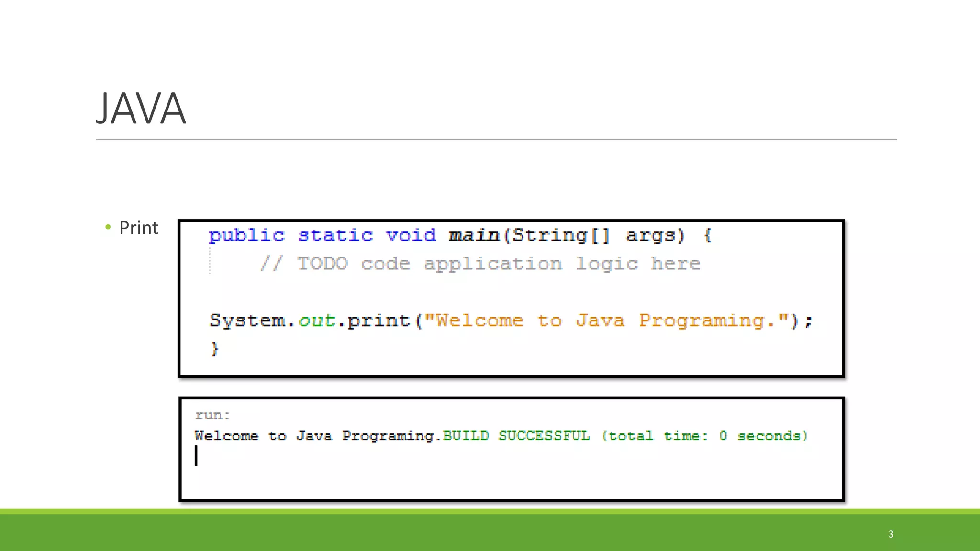
Task: Click the 'static' keyword in code
Action: (x=335, y=235)
